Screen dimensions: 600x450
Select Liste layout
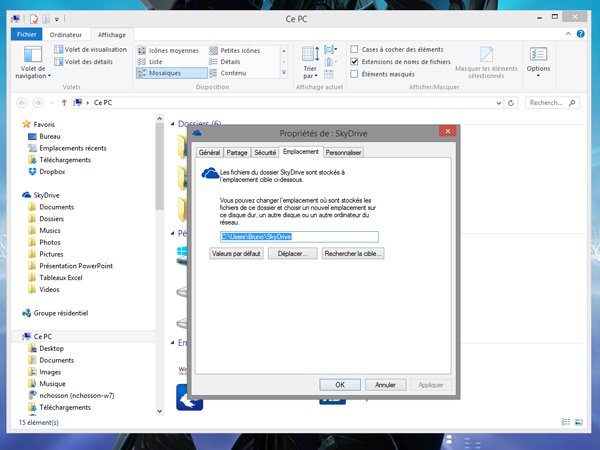pyautogui.click(x=150, y=62)
